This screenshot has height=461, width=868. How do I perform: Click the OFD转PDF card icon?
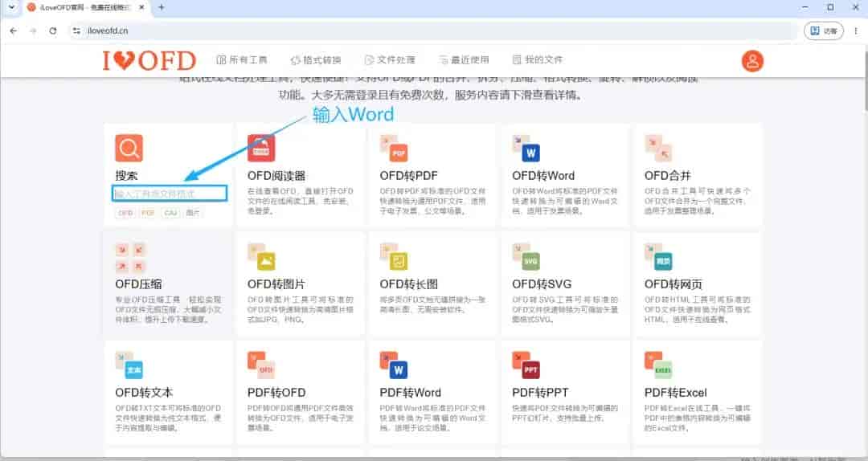click(x=394, y=148)
